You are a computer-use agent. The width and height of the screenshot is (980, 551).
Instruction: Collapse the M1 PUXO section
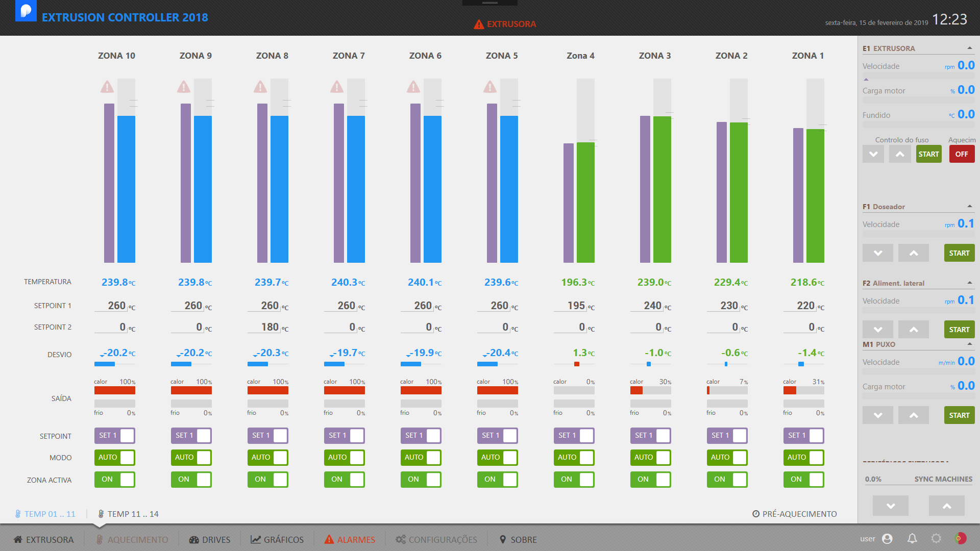point(969,344)
